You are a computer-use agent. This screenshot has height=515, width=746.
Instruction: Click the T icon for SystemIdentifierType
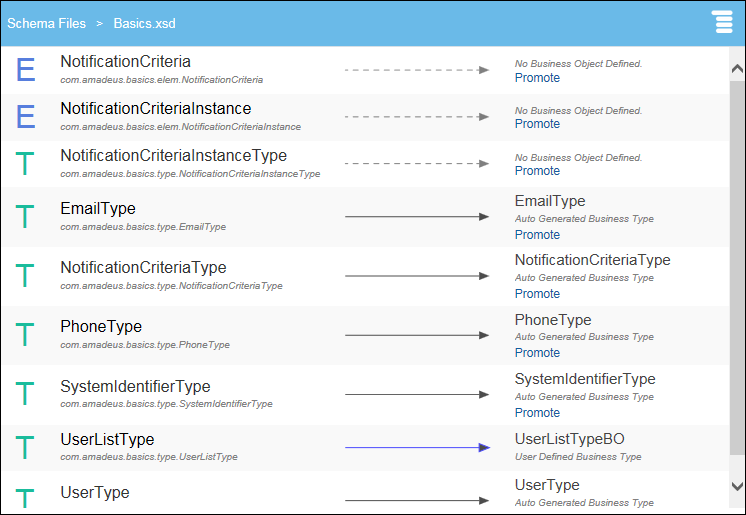[x=26, y=394]
